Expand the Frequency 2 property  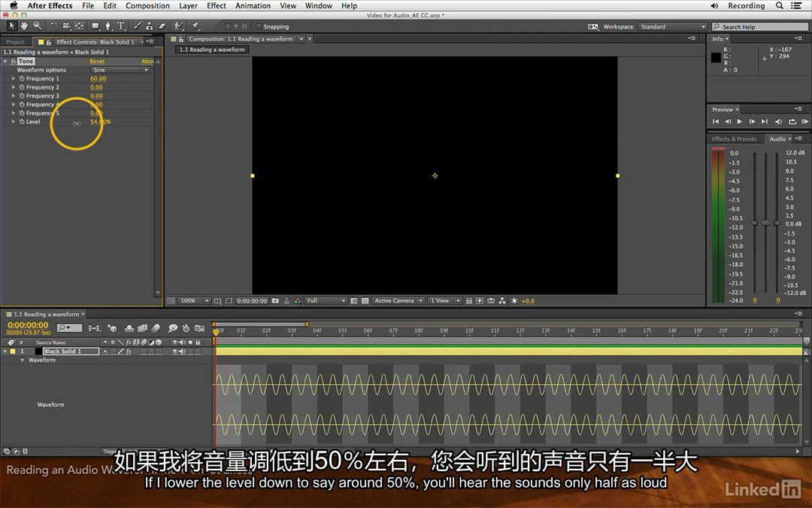(14, 87)
